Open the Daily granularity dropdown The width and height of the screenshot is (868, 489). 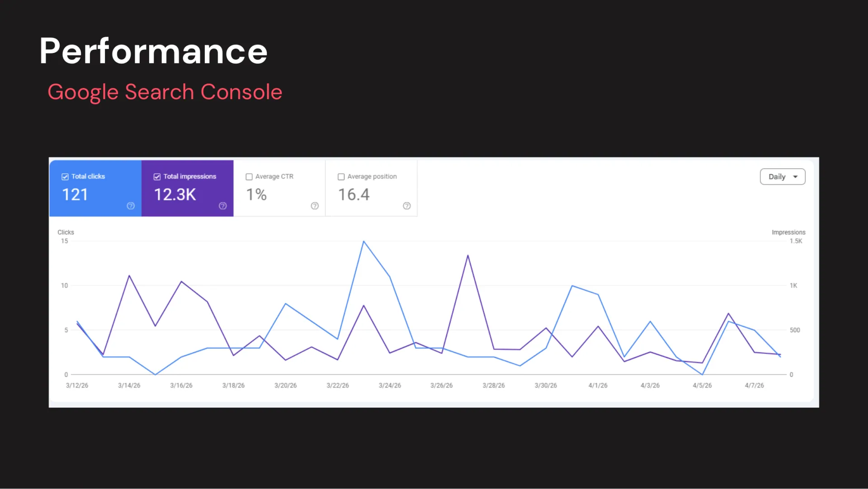tap(783, 177)
